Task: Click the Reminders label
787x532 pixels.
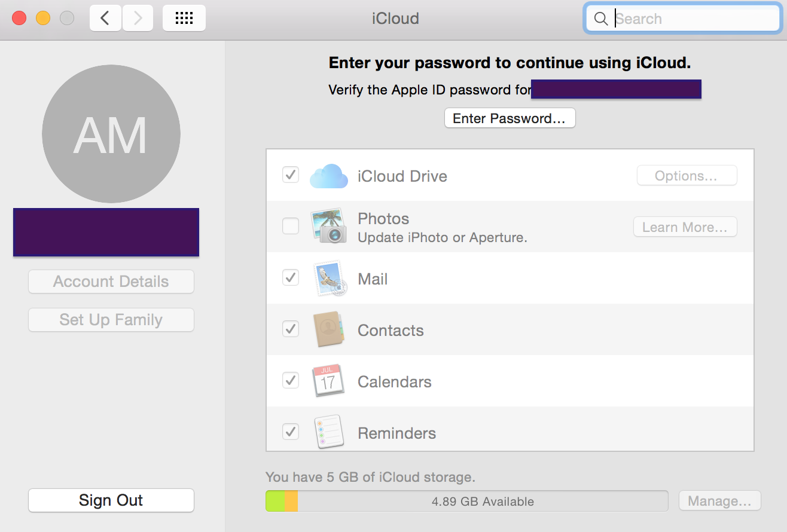Action: coord(396,433)
